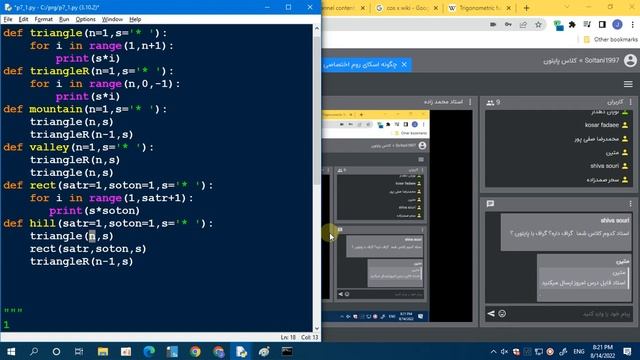Click the saved passwords key icon
Viewport: 640px width, 360px height.
[508, 25]
